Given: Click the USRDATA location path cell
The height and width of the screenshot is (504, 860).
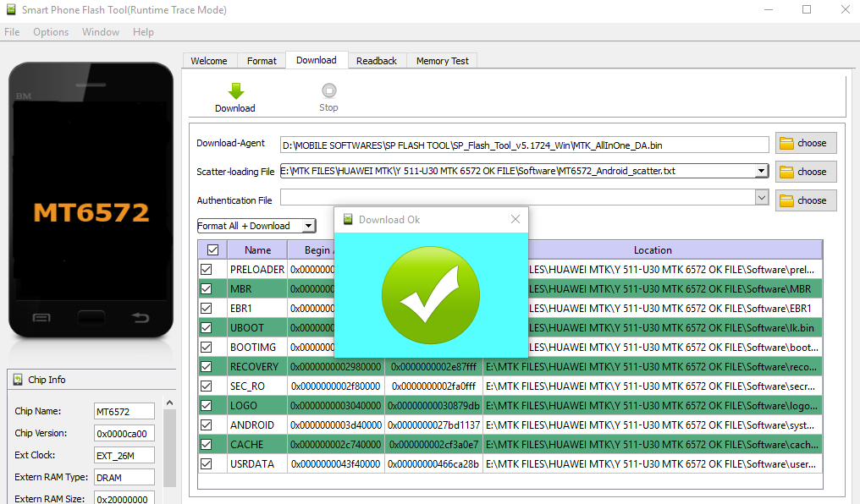Looking at the screenshot, I should (652, 464).
